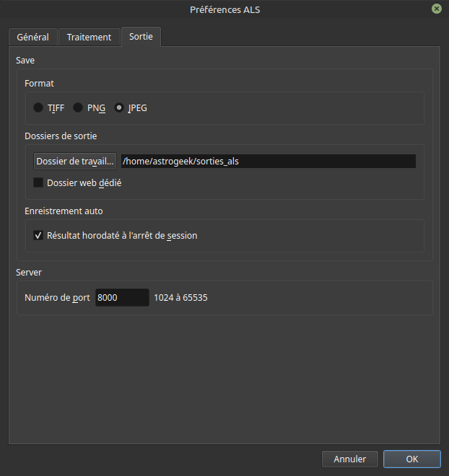449x476 pixels.
Task: Close the dialog via title bar icon
Action: point(437,9)
